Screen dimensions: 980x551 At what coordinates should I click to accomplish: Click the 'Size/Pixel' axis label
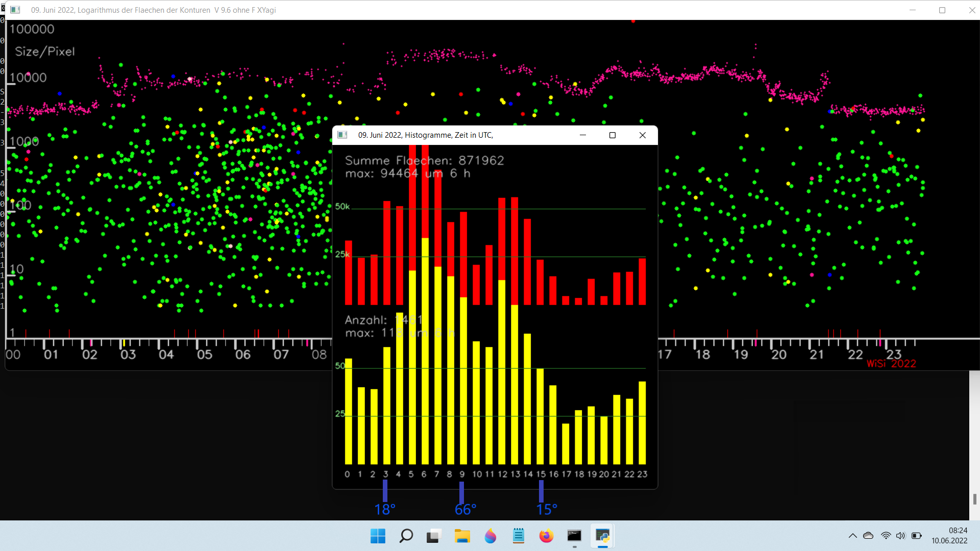click(x=45, y=52)
